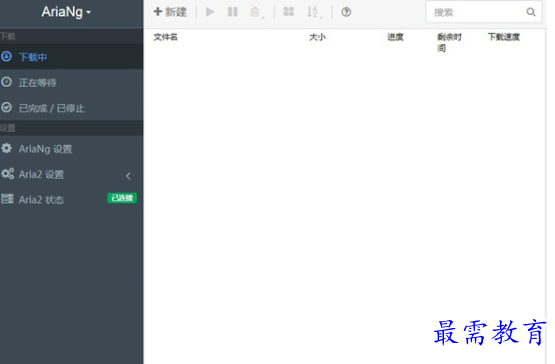Click the help question mark icon
Viewport: 555px width, 364px height.
click(x=346, y=12)
